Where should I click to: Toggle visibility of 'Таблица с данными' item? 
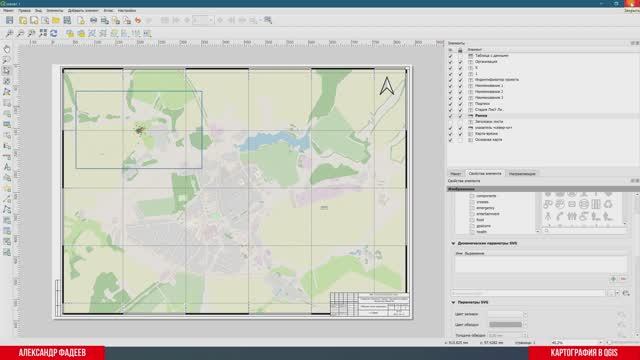451,56
